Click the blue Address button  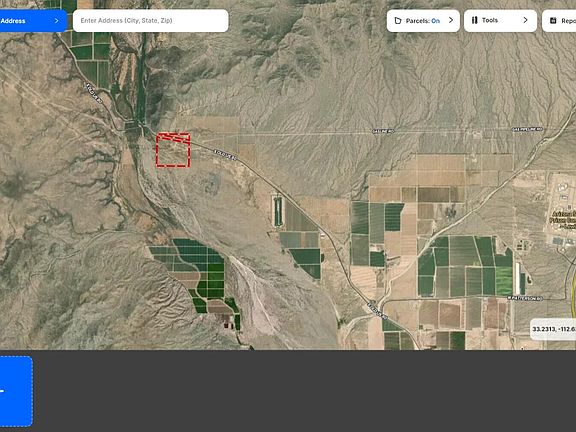click(x=33, y=21)
